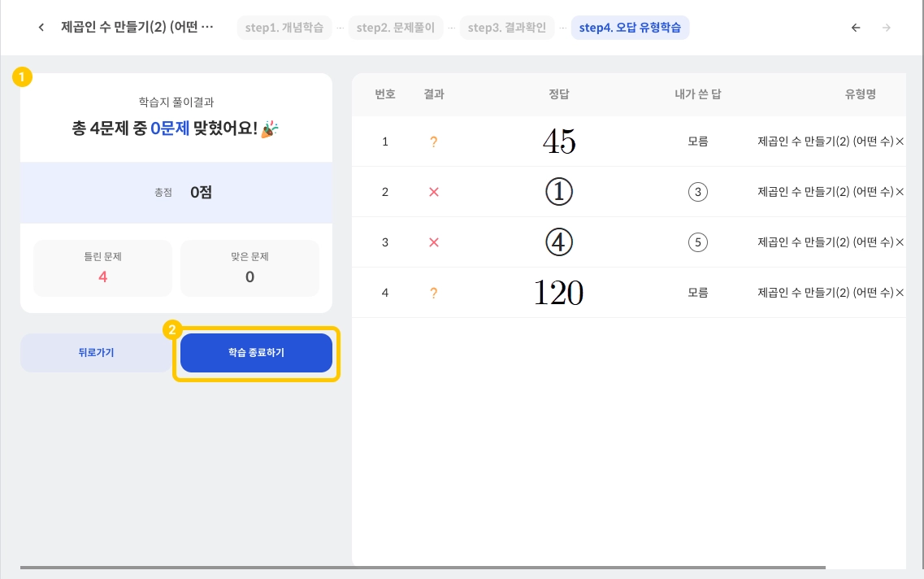The height and width of the screenshot is (579, 924).
Task: Click the correct answer 120 in row 4
Action: 558,293
